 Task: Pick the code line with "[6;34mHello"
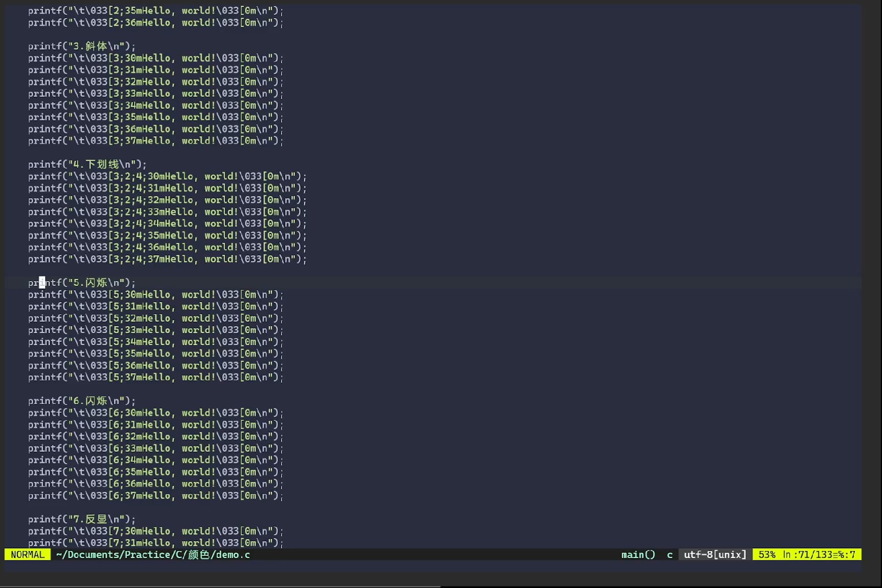point(156,460)
